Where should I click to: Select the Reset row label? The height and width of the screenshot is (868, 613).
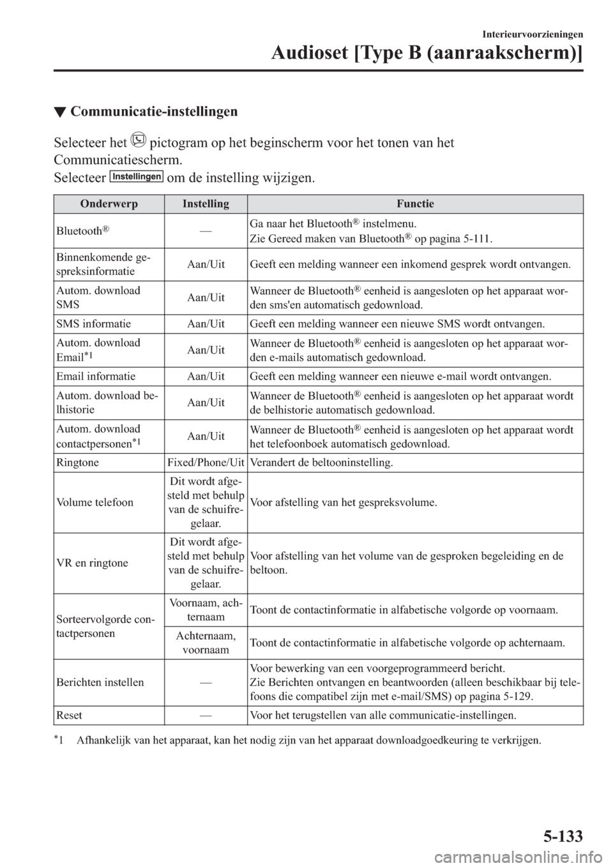pos(69,715)
